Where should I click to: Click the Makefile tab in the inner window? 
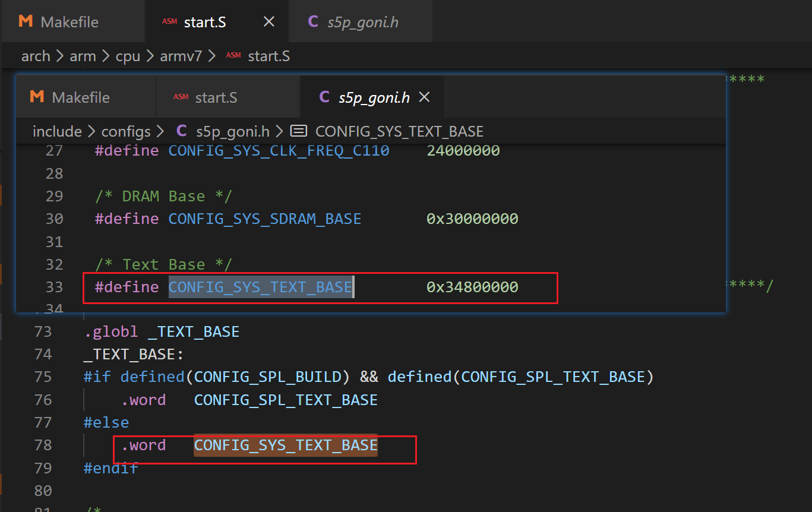pyautogui.click(x=86, y=97)
